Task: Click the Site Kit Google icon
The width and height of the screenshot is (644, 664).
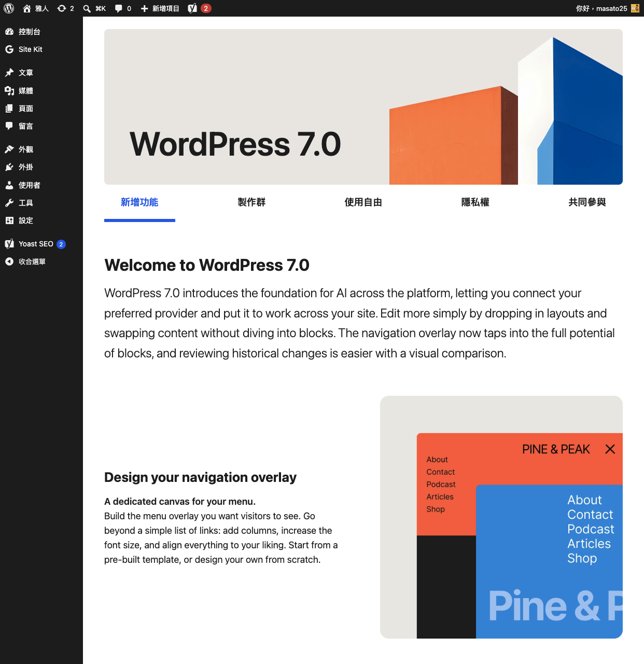Action: click(9, 49)
